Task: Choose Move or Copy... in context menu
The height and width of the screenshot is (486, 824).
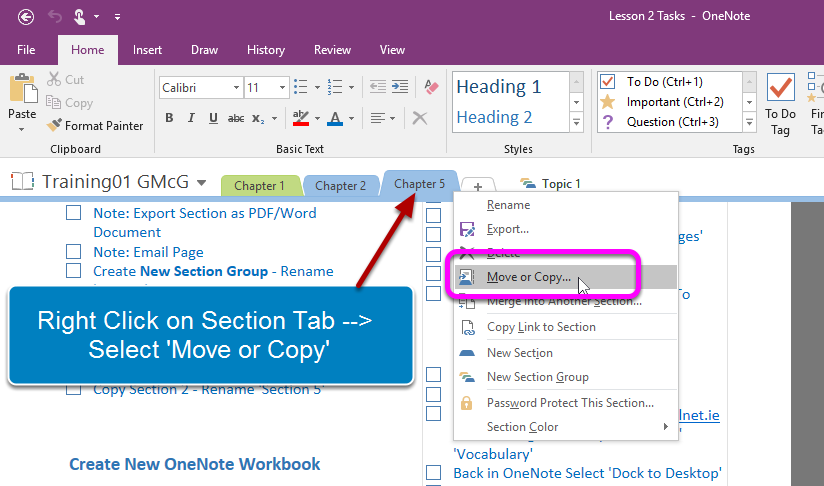Action: click(x=565, y=277)
